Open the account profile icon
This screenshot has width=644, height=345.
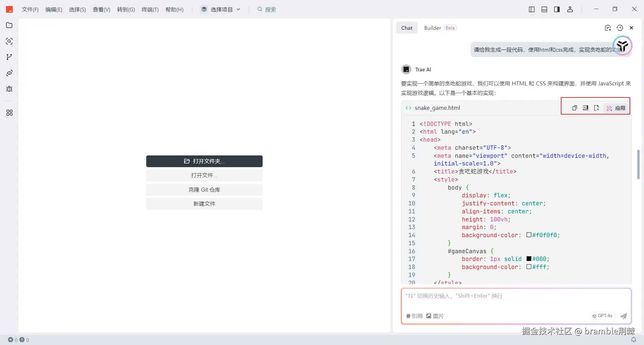point(570,9)
